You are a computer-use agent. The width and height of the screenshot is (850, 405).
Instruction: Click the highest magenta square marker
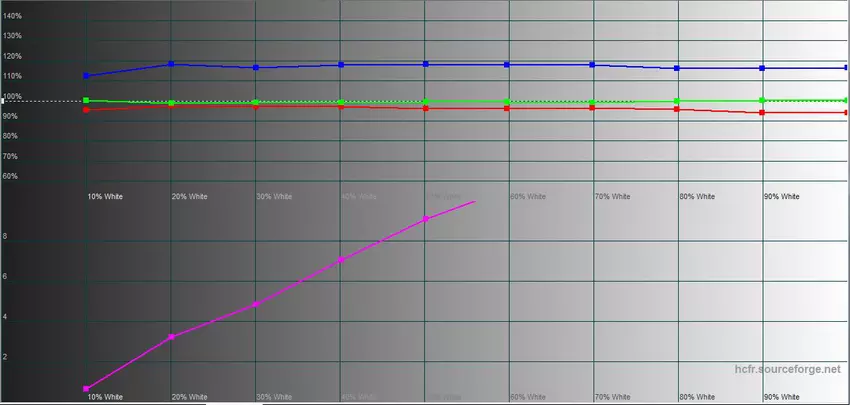click(426, 218)
